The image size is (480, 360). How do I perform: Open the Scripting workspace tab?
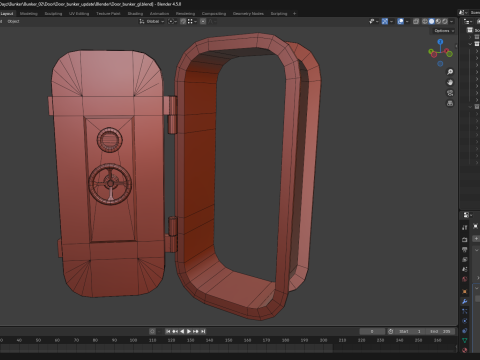point(279,14)
